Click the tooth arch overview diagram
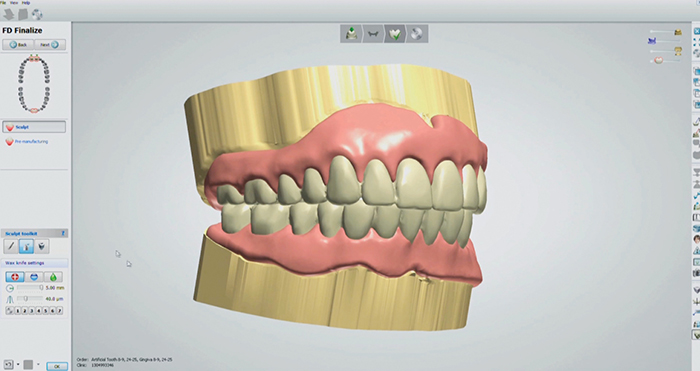The image size is (700, 371). (34, 84)
